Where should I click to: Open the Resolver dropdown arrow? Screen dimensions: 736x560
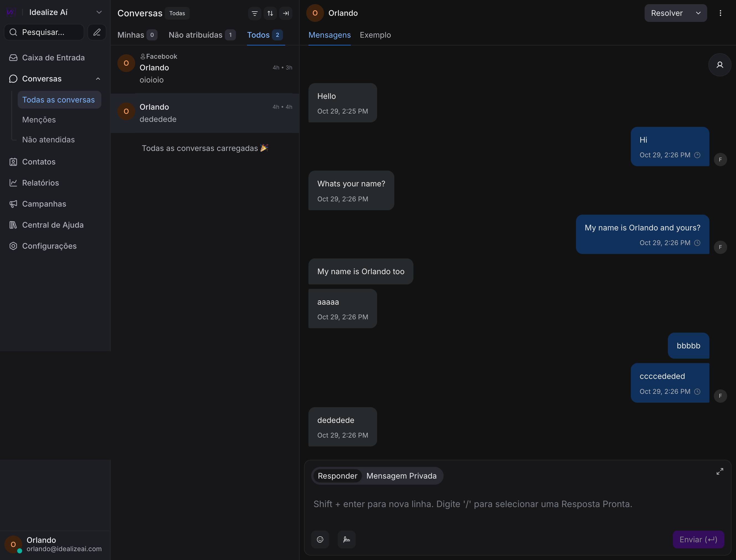point(698,13)
